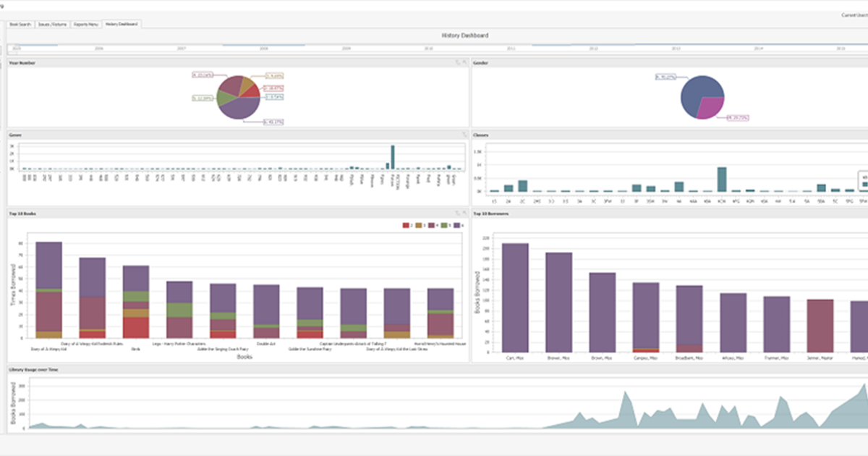Open the Book Search tab
The height and width of the screenshot is (456, 868).
coord(20,24)
